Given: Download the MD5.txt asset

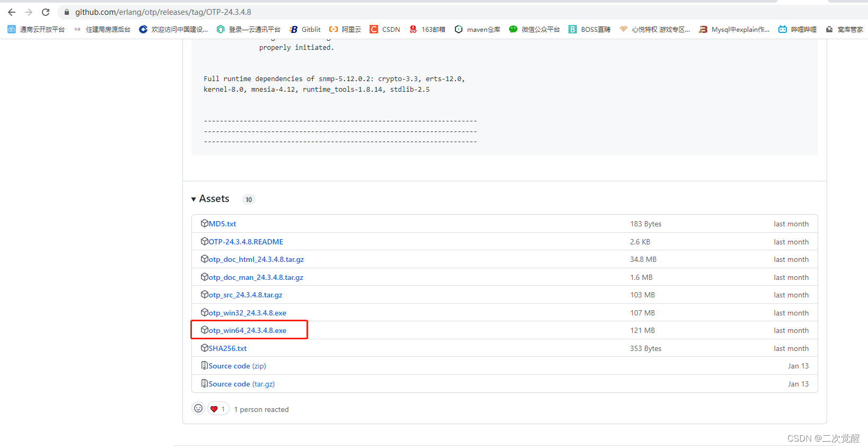Looking at the screenshot, I should point(222,224).
